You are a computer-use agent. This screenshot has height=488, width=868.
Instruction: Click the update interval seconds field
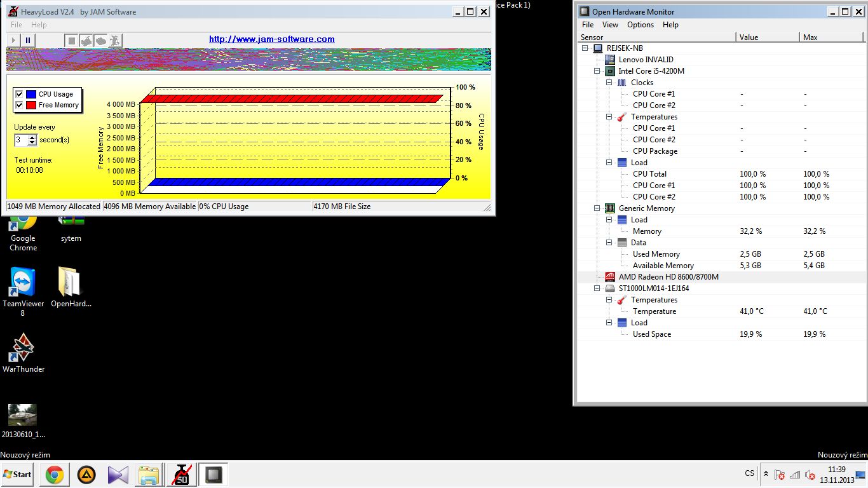22,140
